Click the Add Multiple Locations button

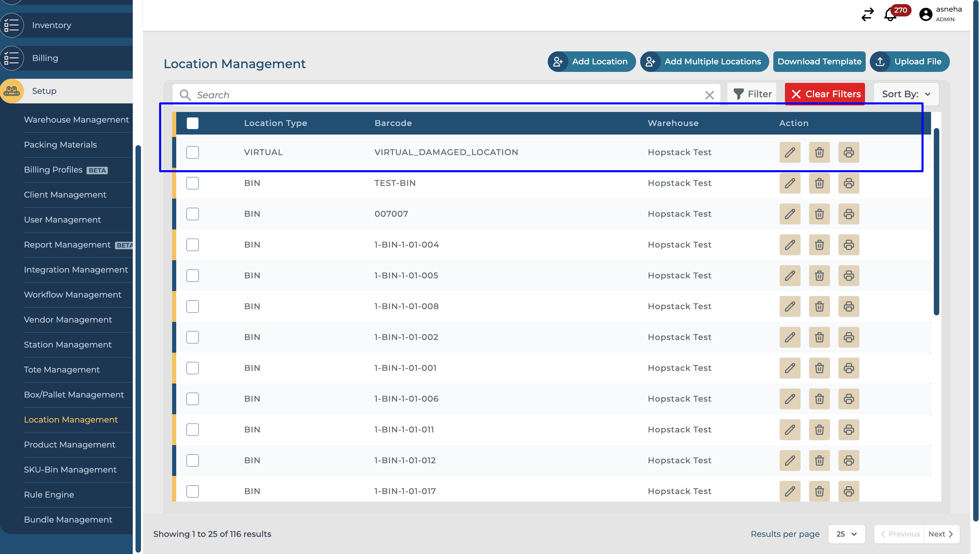tap(704, 61)
